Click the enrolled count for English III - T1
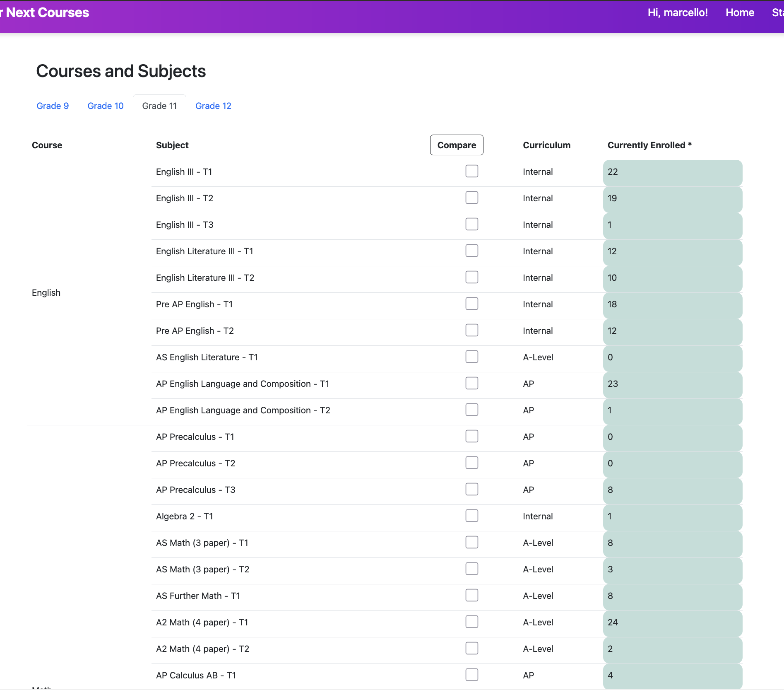 coord(613,172)
